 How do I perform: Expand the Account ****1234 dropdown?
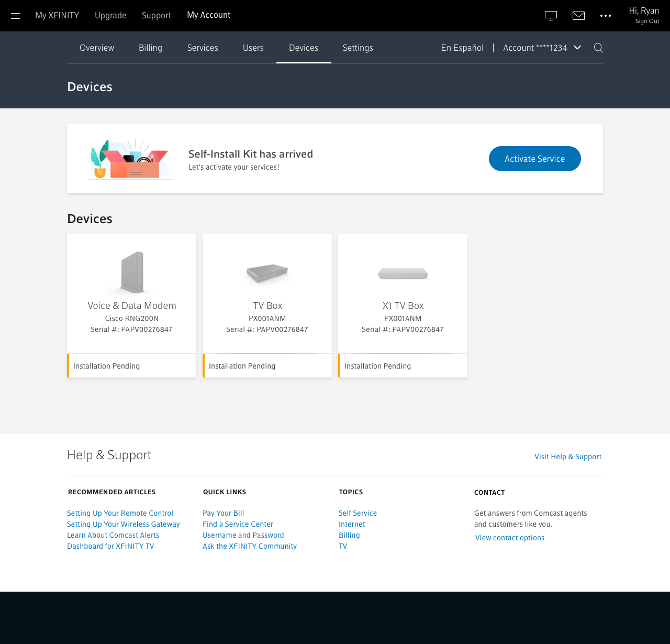542,48
